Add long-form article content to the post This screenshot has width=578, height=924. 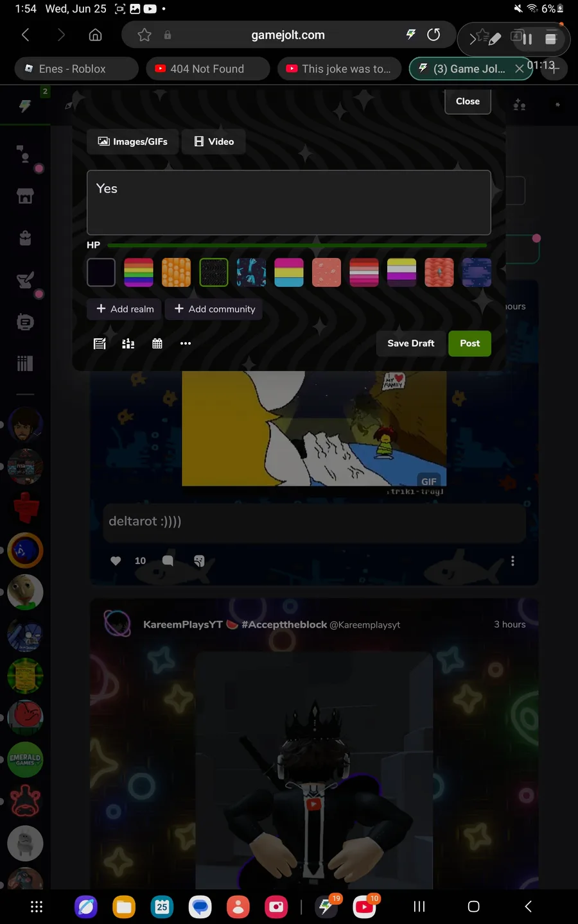pos(100,344)
